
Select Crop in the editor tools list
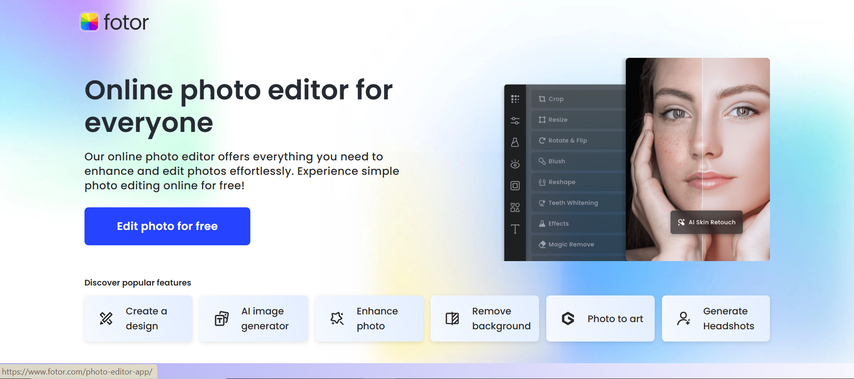pos(578,99)
